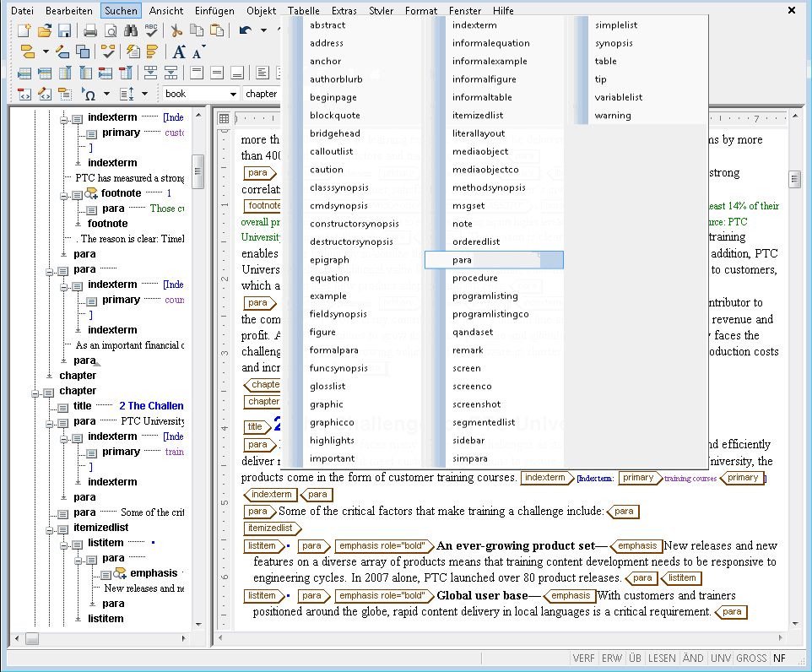The image size is (812, 672).
Task: Decrease font size with the small A icon
Action: [198, 51]
